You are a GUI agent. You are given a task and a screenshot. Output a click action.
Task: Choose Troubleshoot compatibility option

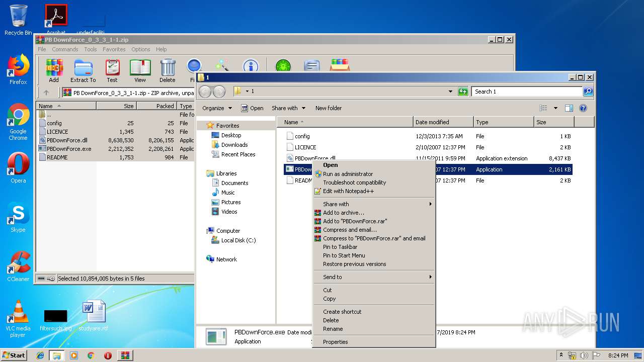click(x=373, y=183)
